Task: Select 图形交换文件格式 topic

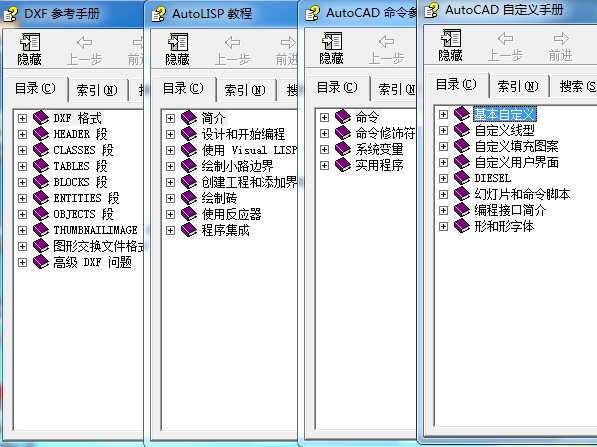Action: pos(98,246)
